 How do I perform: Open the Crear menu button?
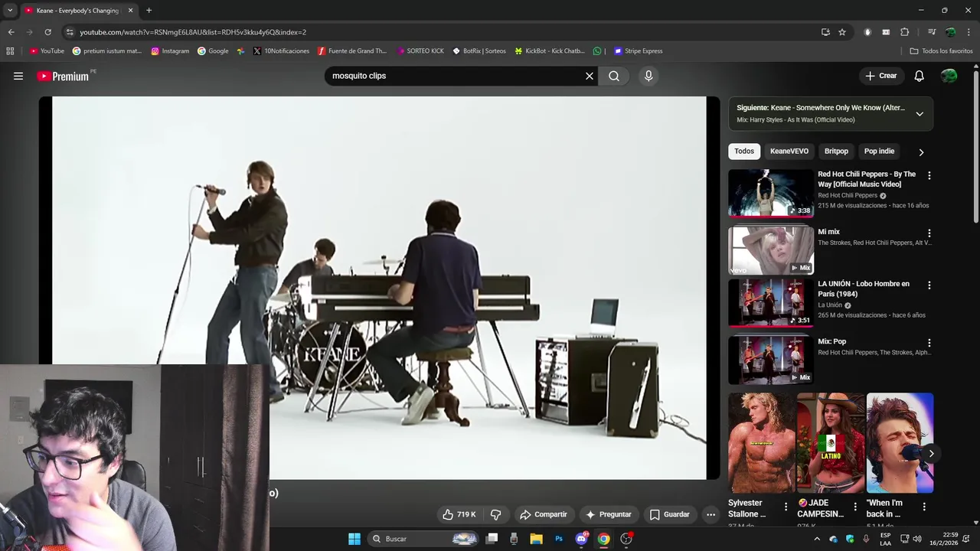tap(880, 76)
